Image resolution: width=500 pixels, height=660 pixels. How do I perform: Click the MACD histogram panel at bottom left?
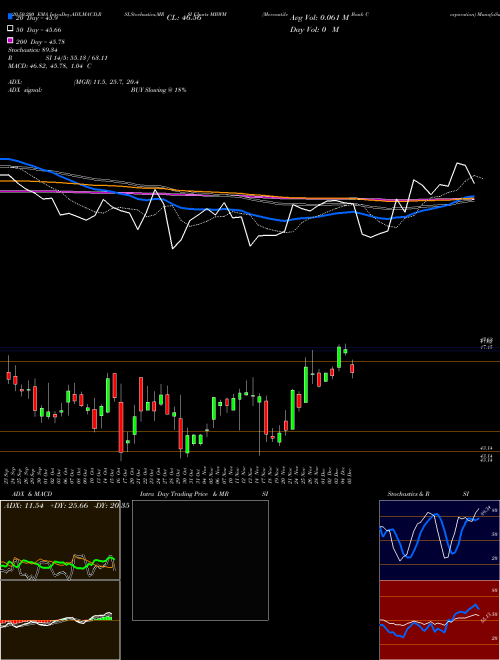pyautogui.click(x=60, y=620)
